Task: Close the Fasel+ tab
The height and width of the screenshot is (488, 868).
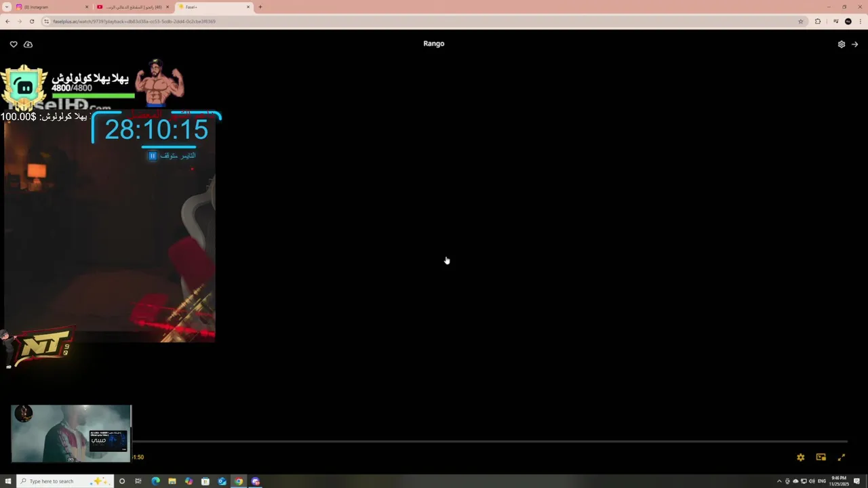Action: 248,7
